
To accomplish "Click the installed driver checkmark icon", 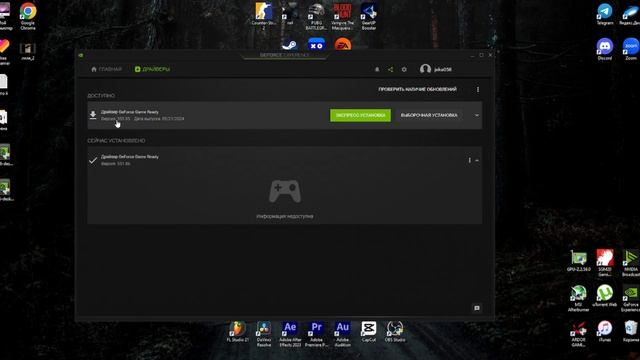I will pos(93,160).
